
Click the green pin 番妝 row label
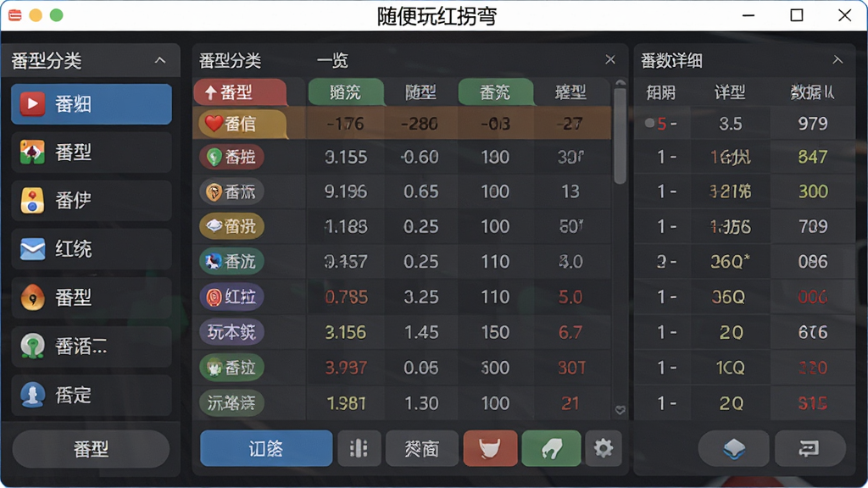(231, 157)
